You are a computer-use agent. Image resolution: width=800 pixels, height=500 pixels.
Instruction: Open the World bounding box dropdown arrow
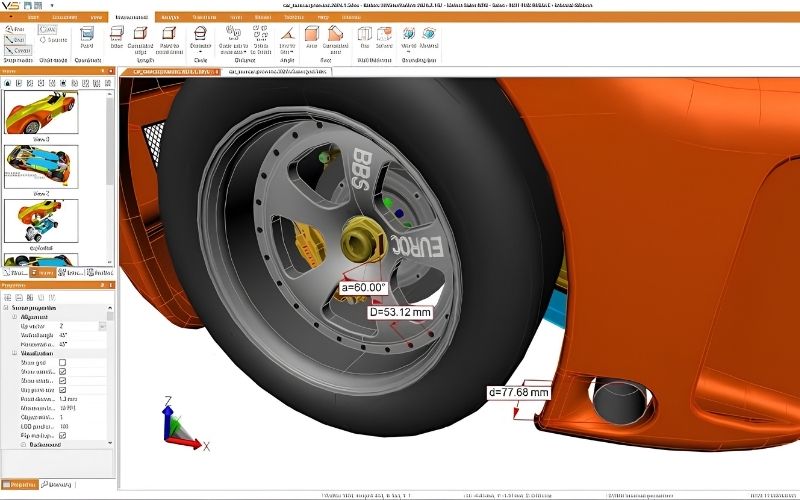coord(409,52)
